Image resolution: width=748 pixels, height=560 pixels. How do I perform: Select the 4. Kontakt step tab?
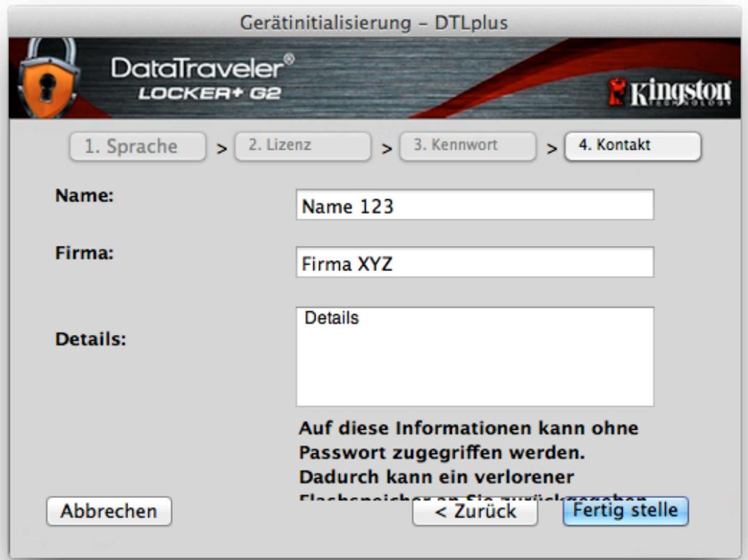point(632,146)
